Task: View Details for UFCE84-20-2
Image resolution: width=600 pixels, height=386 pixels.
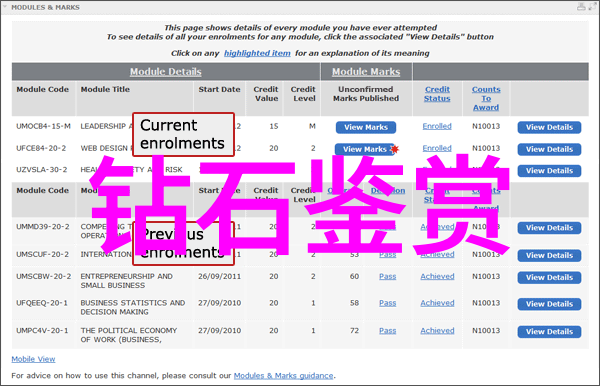Action: click(549, 149)
